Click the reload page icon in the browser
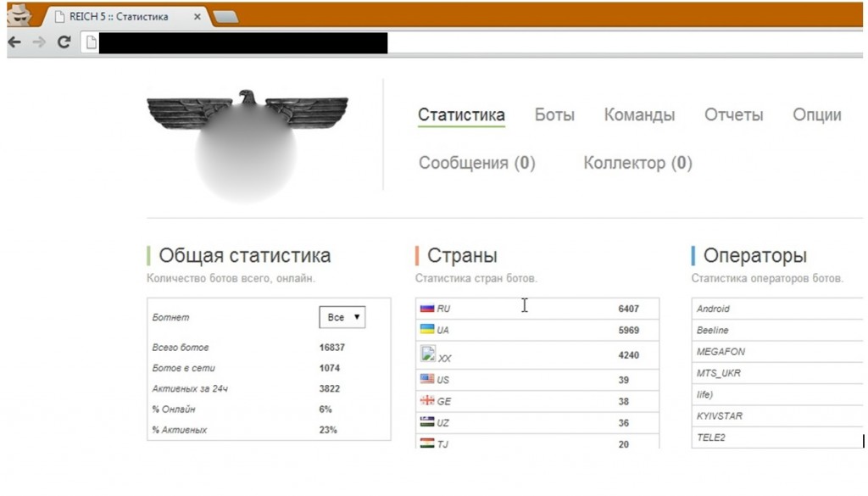Viewport: 868px width, 496px height. pos(65,40)
